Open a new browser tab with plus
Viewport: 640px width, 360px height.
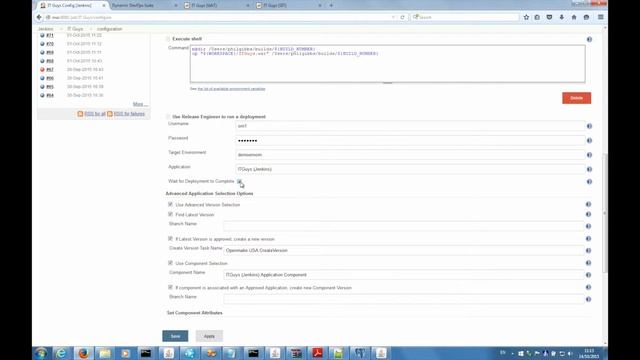click(331, 5)
